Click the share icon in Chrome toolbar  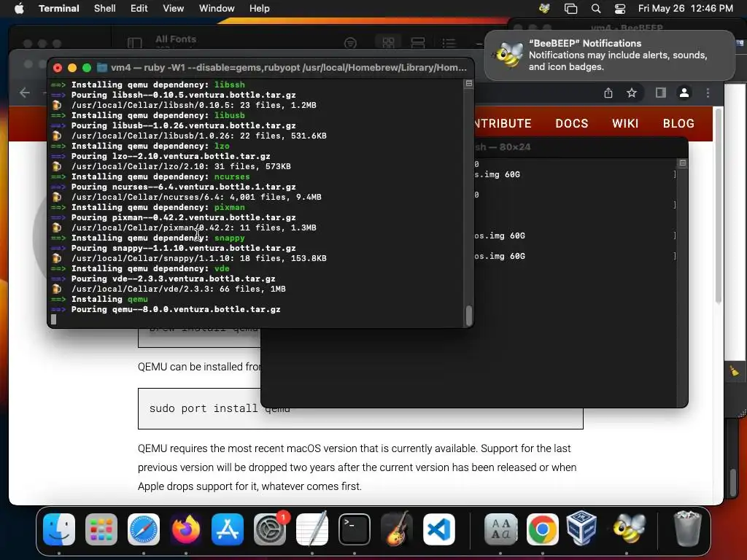608,93
